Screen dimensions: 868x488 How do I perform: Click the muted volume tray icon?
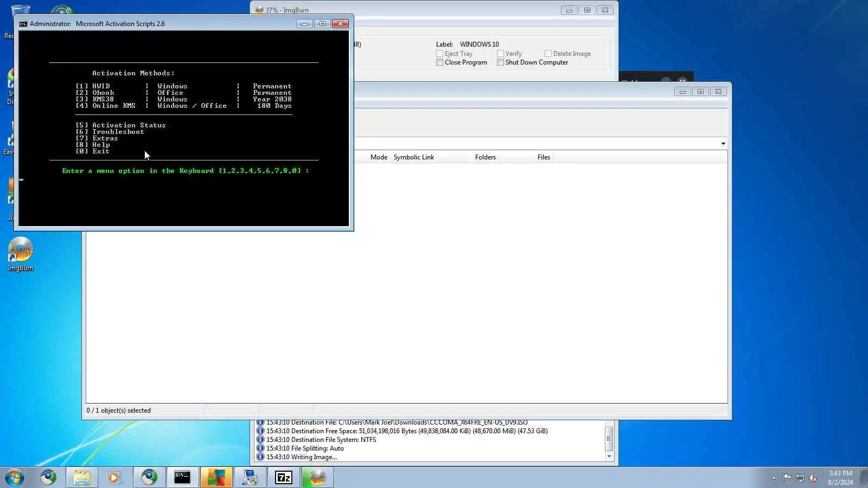click(813, 478)
